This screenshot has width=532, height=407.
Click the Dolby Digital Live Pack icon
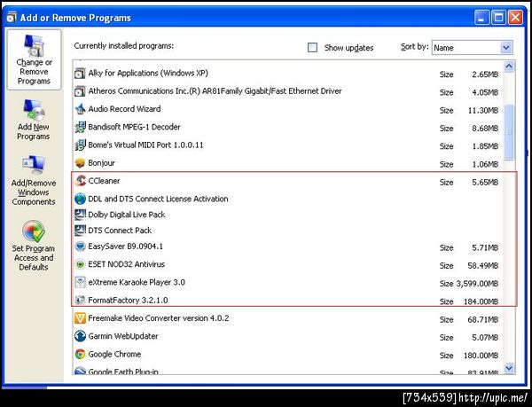click(x=80, y=215)
